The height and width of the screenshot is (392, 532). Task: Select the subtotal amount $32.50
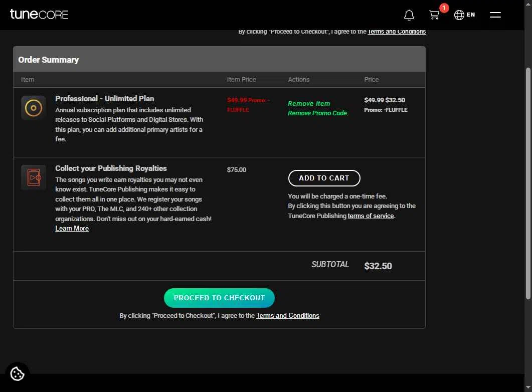[x=378, y=266]
